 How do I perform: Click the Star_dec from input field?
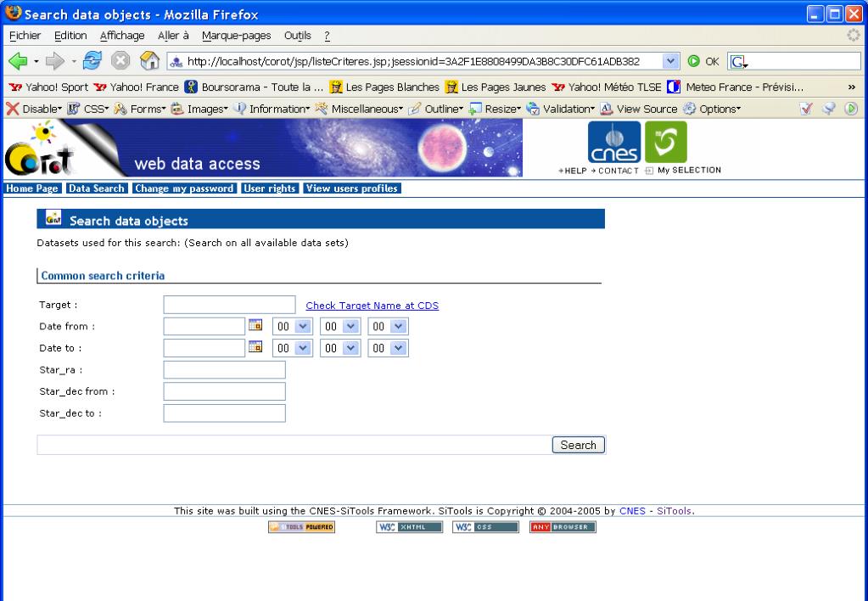click(224, 391)
